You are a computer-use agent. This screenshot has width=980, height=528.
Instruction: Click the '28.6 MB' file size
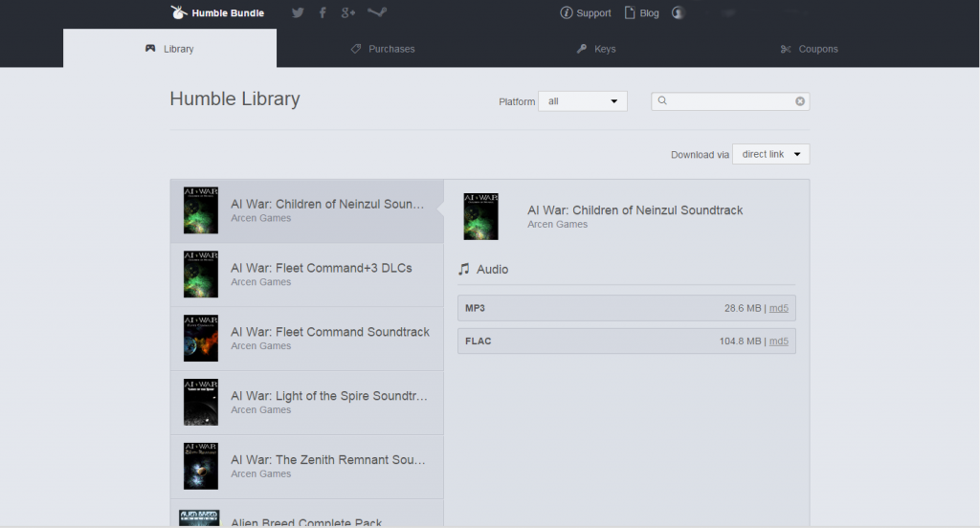click(x=743, y=308)
